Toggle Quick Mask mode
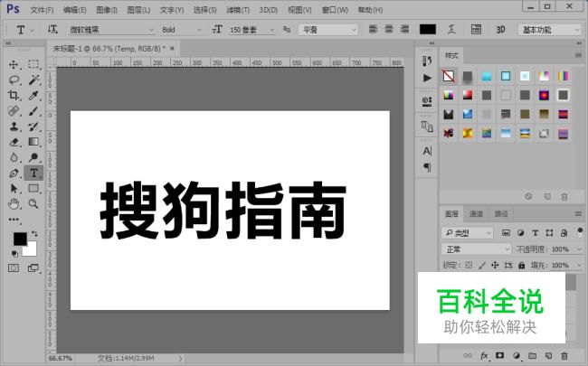588x366 pixels. pos(14,267)
